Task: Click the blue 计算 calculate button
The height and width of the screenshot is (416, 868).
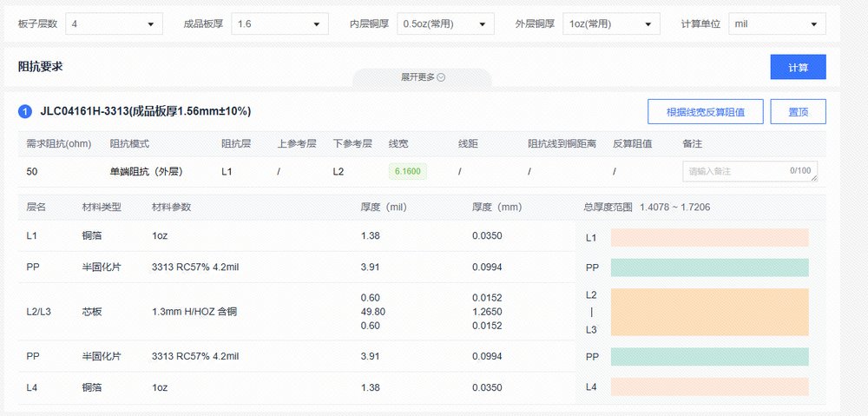Action: point(798,67)
